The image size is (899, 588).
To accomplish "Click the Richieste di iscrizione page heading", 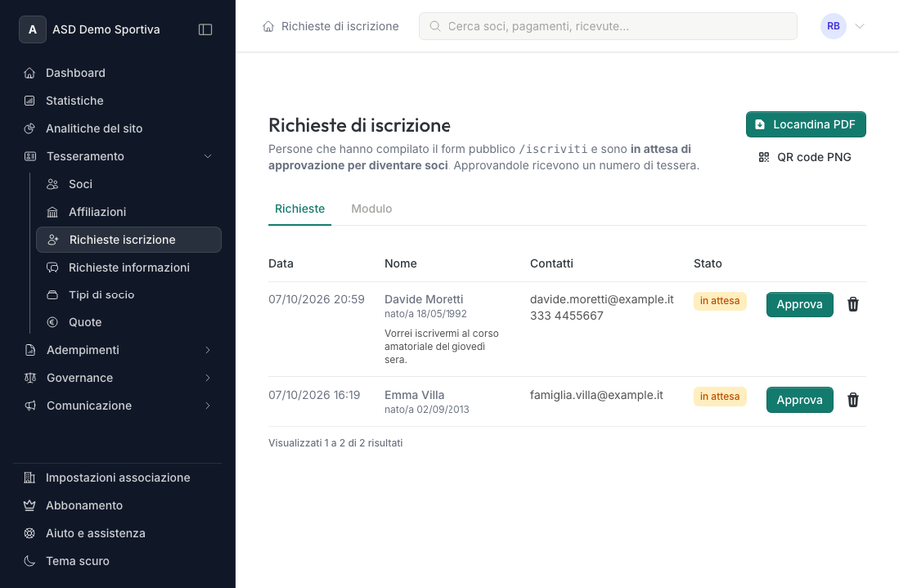I will 360,125.
